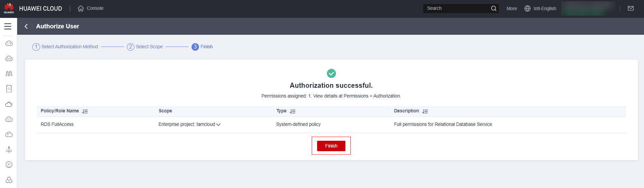
Task: Open the hamburger menu in the sidebar
Action: [8, 26]
